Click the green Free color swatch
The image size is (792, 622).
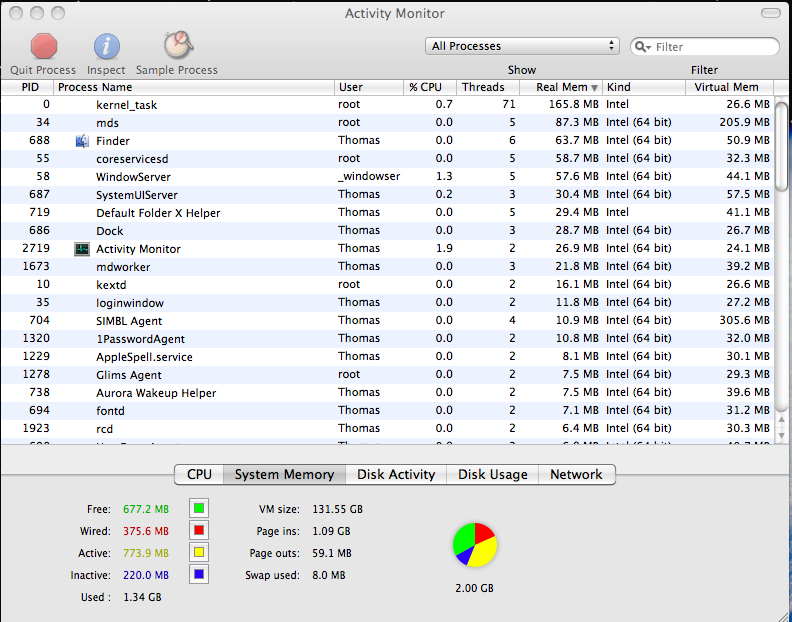tap(199, 508)
